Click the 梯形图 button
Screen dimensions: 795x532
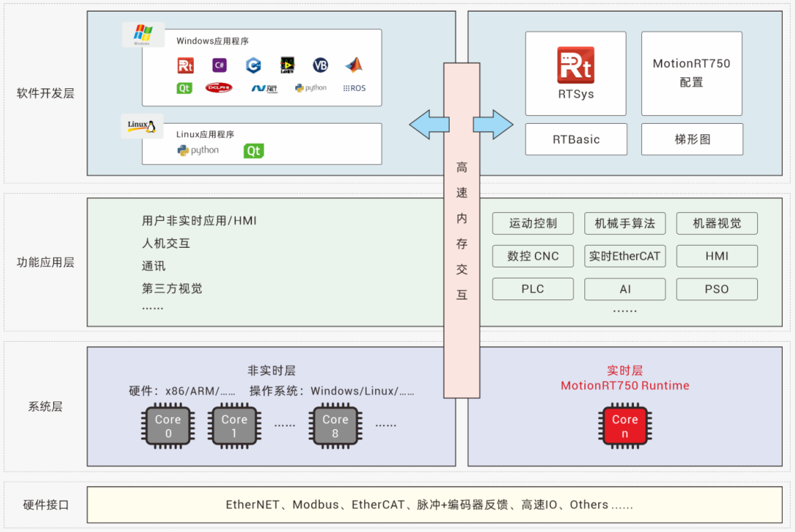[692, 139]
